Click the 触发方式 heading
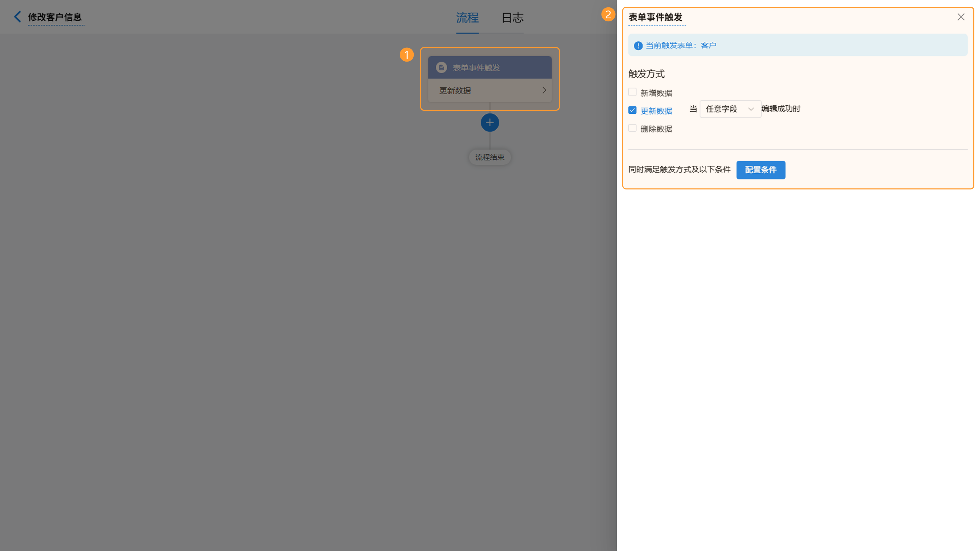The width and height of the screenshot is (980, 551). [x=646, y=74]
